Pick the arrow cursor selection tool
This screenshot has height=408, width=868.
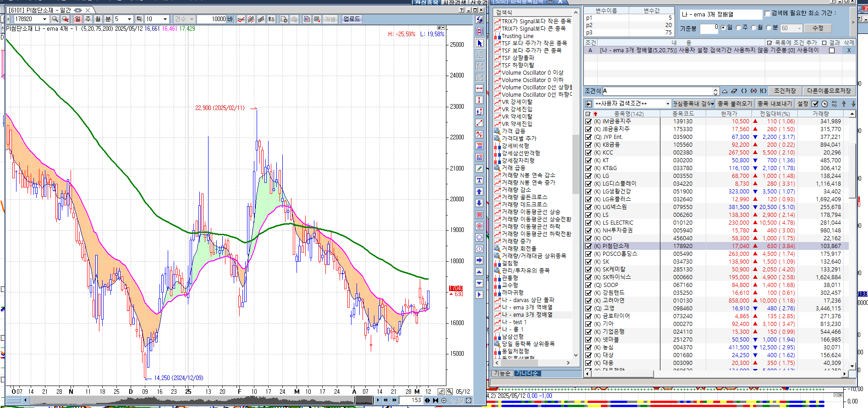[x=479, y=43]
